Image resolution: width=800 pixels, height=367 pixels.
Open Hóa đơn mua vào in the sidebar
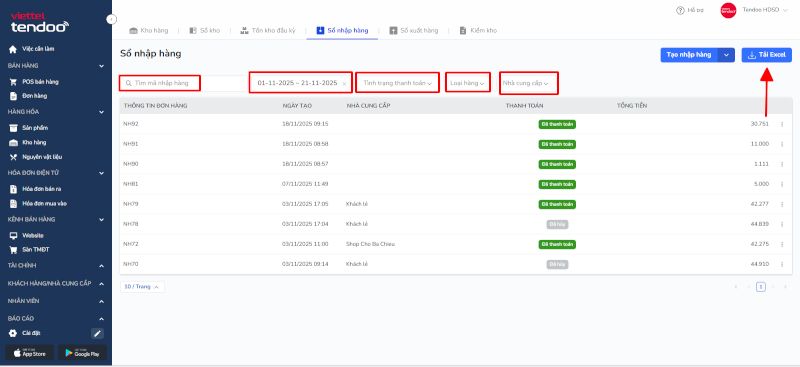click(44, 203)
